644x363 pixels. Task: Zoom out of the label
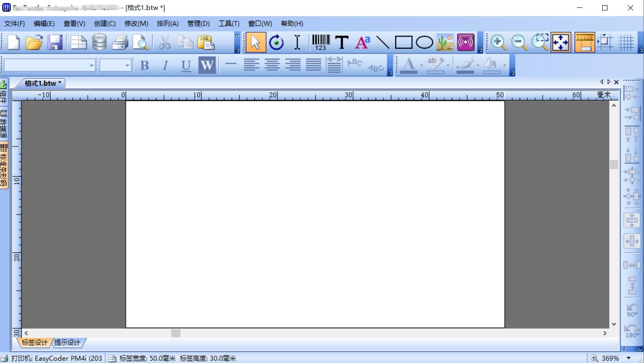[x=519, y=42]
